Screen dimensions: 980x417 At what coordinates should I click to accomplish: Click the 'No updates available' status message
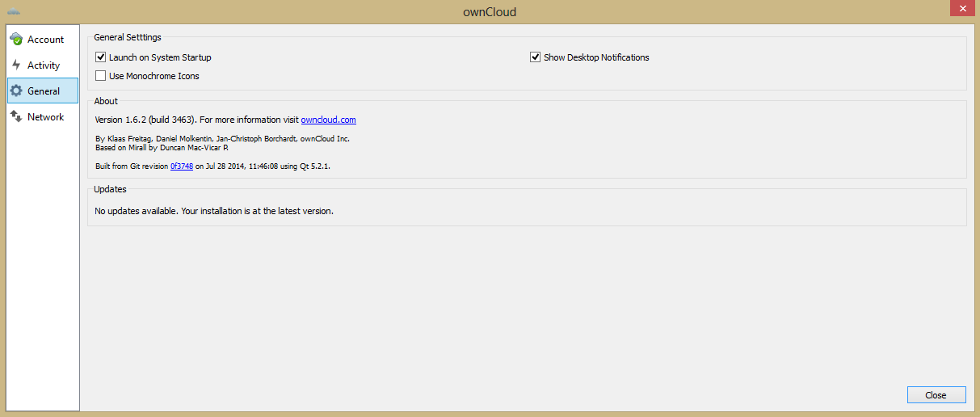214,211
